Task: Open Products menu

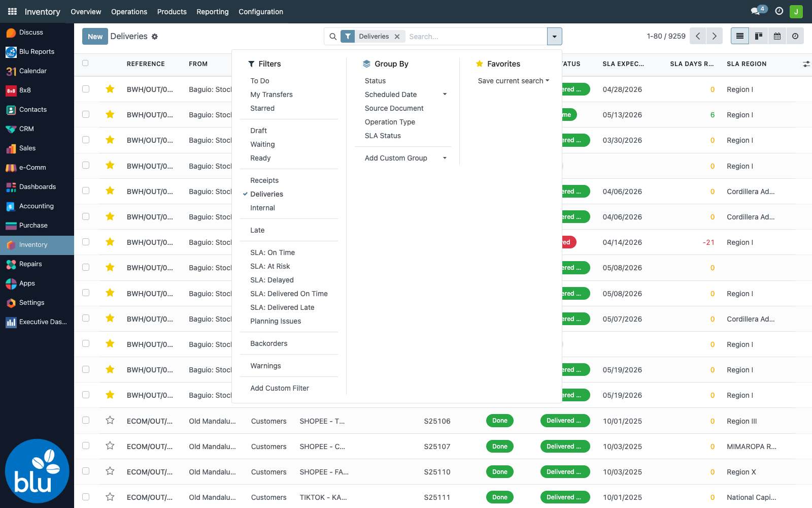Action: pyautogui.click(x=172, y=12)
